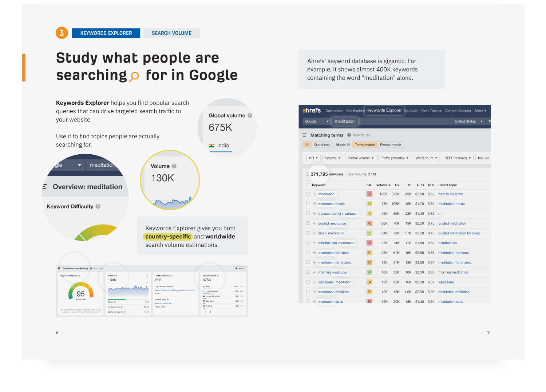This screenshot has height=392, width=546.
Task: Add 'meditation for anxiety' with plus icon
Action: [314, 262]
